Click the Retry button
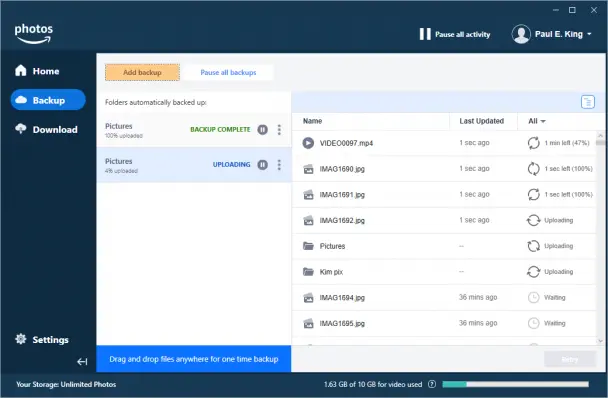This screenshot has height=398, width=608. point(570,360)
